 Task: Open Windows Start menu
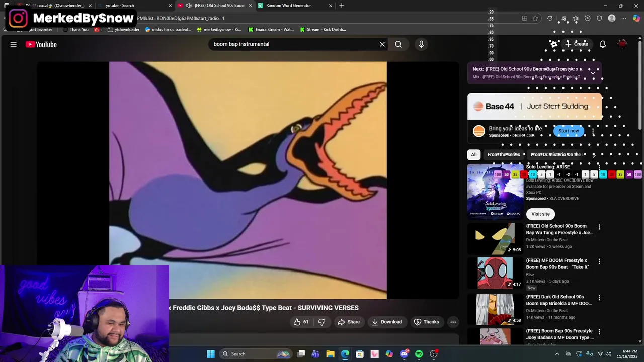click(211, 354)
